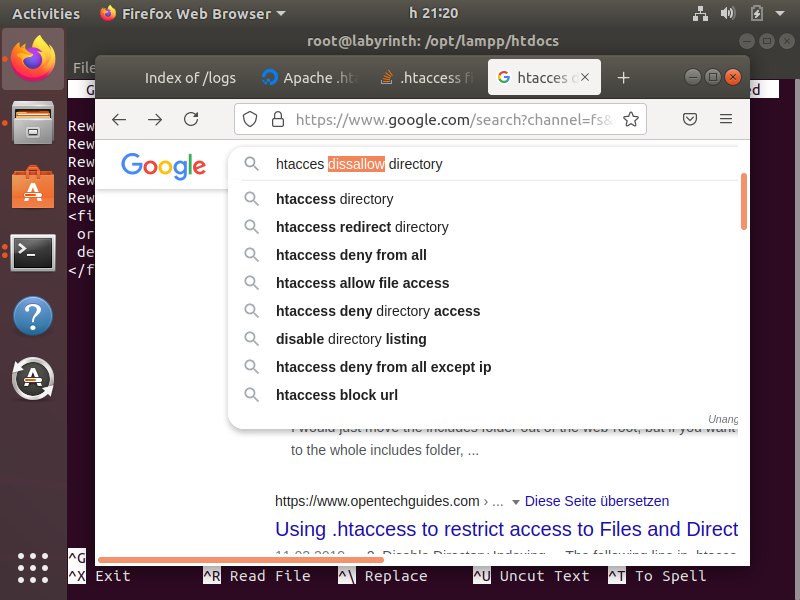Choose suggestion 'disable directory listing'
Image resolution: width=800 pixels, height=600 pixels.
[x=351, y=339]
